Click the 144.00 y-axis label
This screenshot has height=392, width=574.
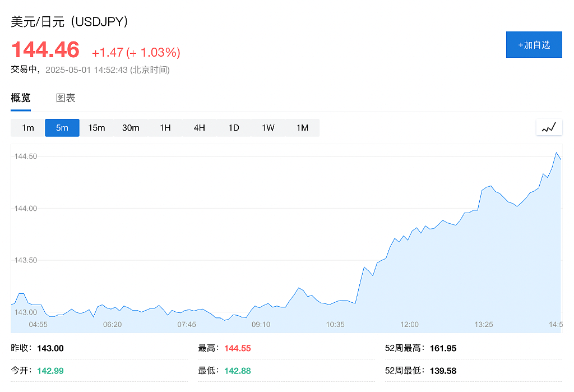(x=26, y=208)
